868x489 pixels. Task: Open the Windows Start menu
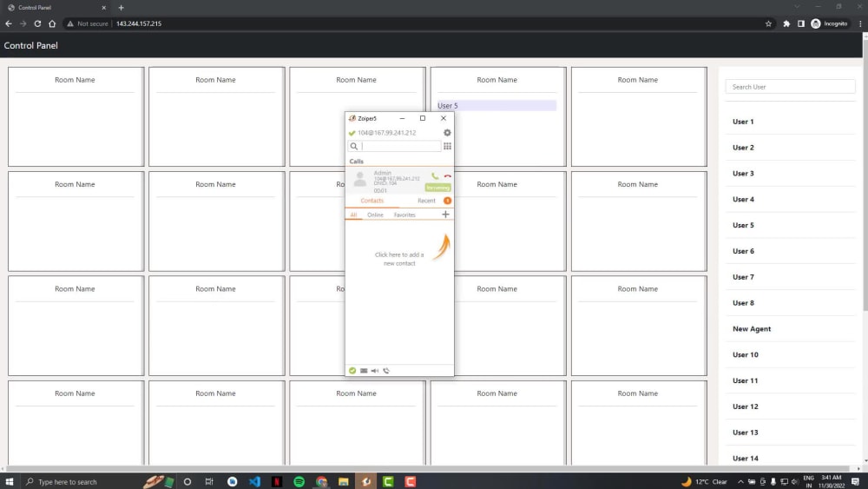9,482
